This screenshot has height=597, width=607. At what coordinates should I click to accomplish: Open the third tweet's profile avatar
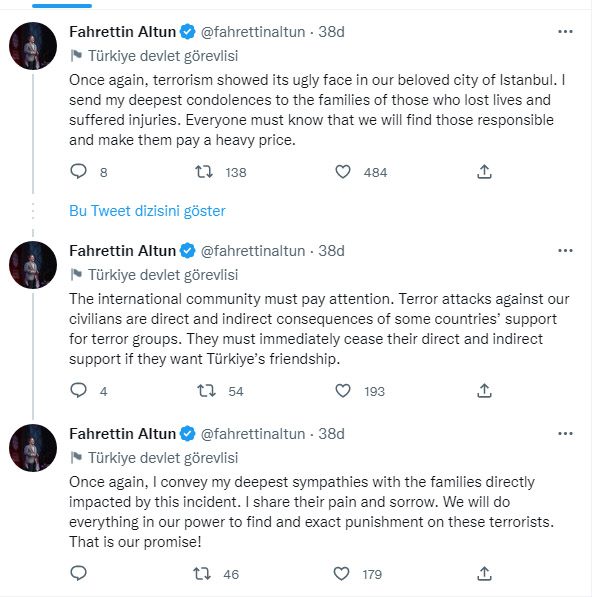(33, 448)
